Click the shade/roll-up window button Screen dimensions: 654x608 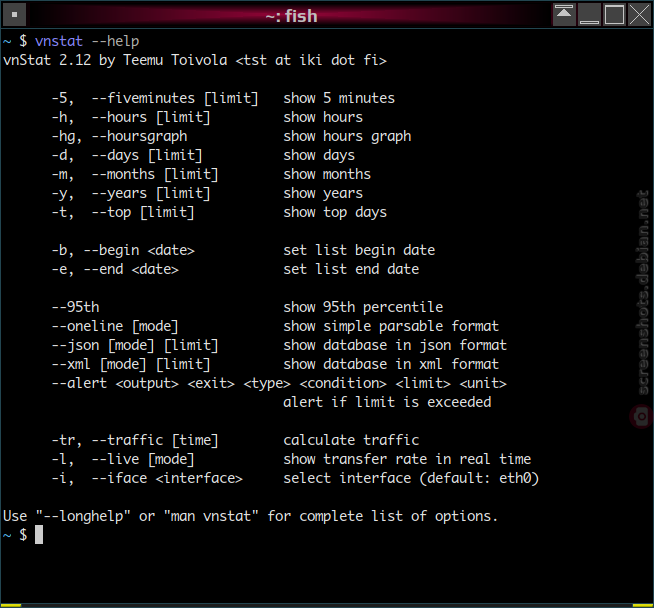click(564, 15)
